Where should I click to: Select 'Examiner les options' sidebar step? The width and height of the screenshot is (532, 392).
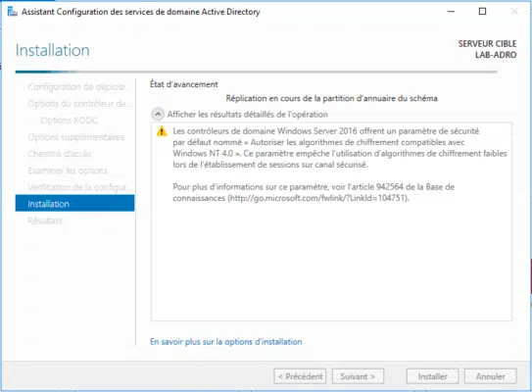point(68,171)
